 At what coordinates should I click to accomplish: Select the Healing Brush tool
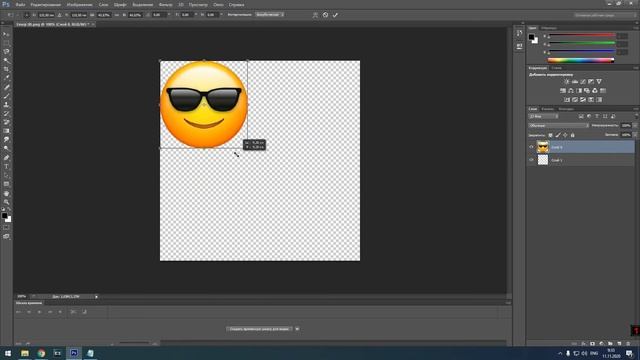(6, 87)
